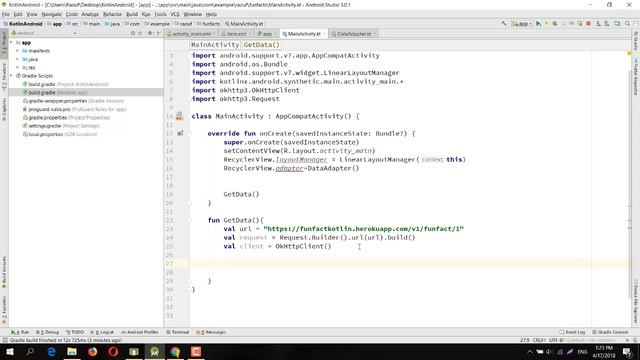The width and height of the screenshot is (640, 360).
Task: Click the Attach debugger icon
Action: click(580, 24)
